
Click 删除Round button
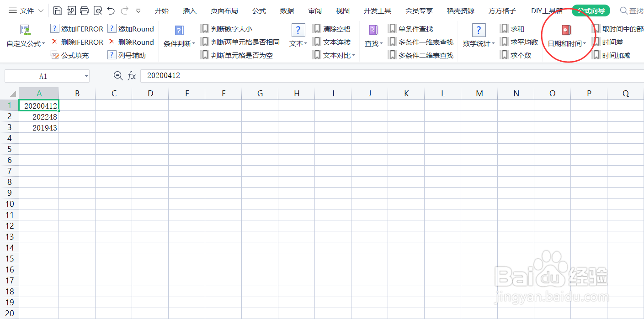point(131,42)
